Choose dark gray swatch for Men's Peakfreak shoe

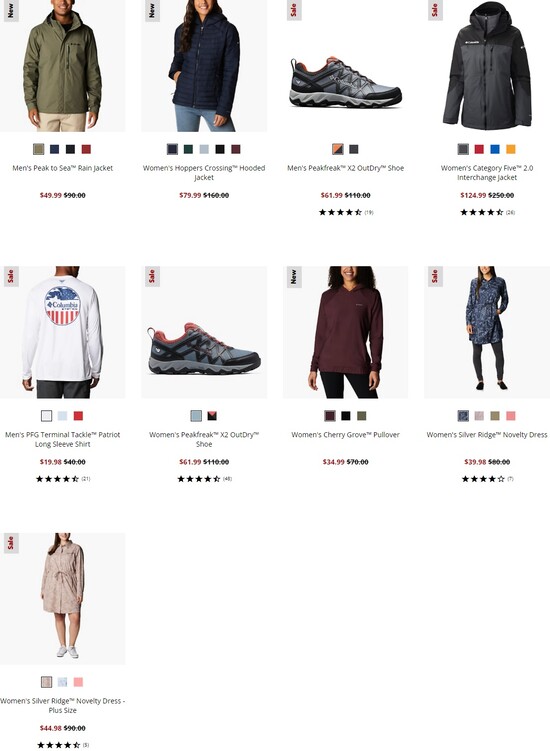(354, 149)
